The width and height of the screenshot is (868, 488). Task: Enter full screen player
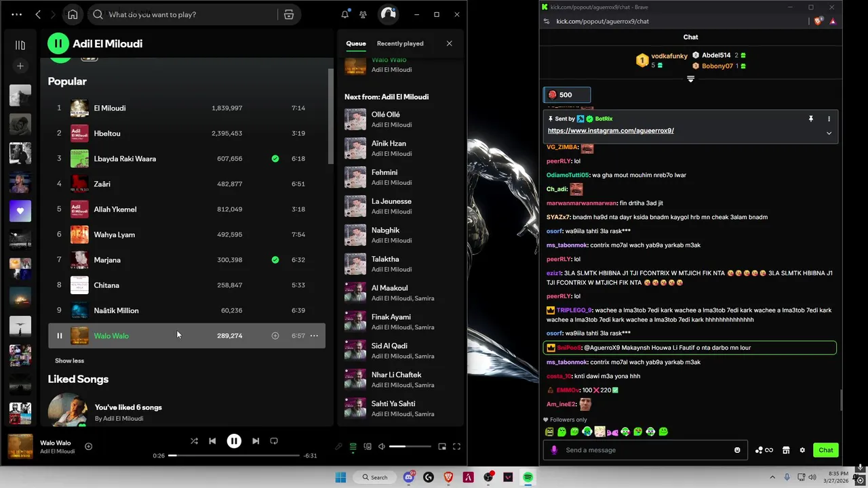point(456,446)
